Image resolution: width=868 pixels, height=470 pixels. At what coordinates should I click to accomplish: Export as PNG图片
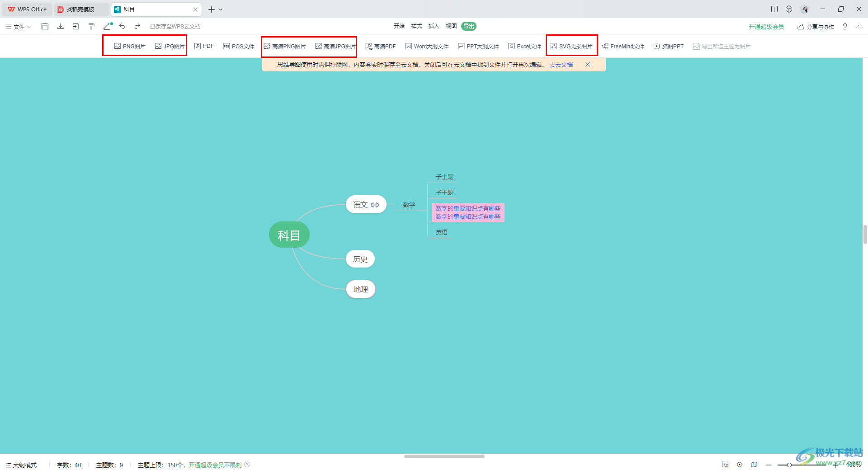130,46
